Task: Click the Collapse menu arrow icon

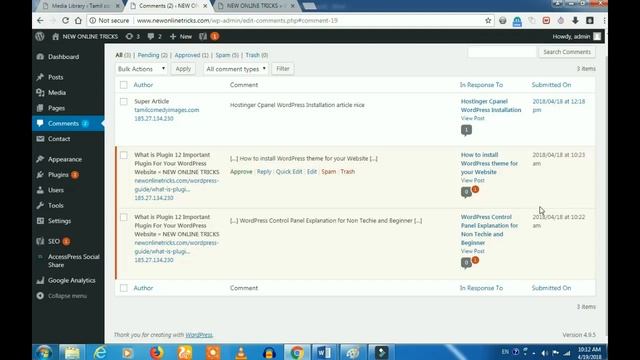Action: (40, 296)
